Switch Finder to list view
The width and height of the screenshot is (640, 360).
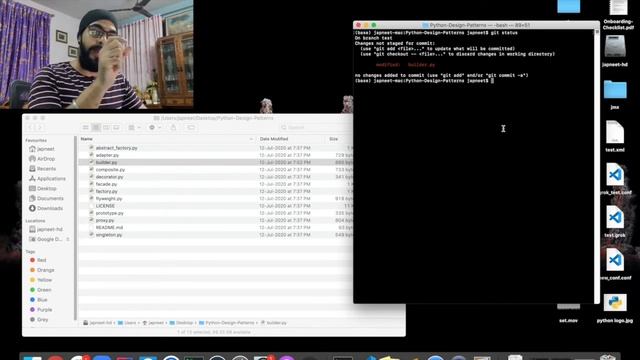(x=96, y=128)
